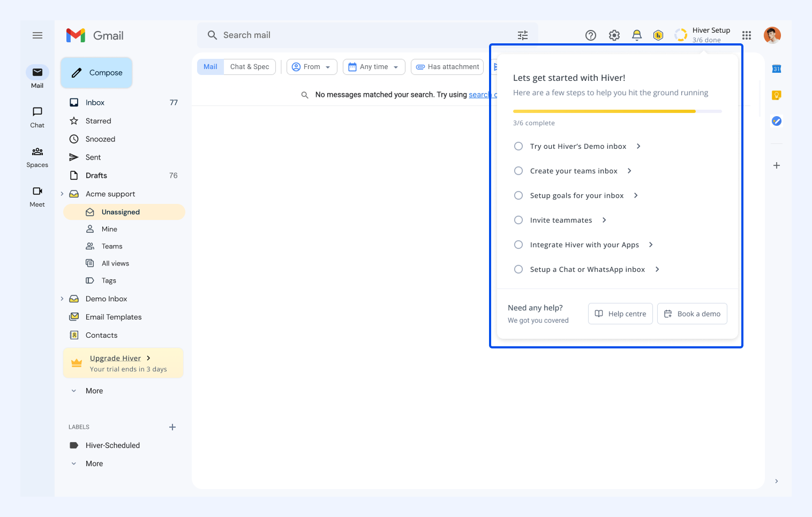Image resolution: width=812 pixels, height=517 pixels.
Task: Open the settings gear icon
Action: 614,35
